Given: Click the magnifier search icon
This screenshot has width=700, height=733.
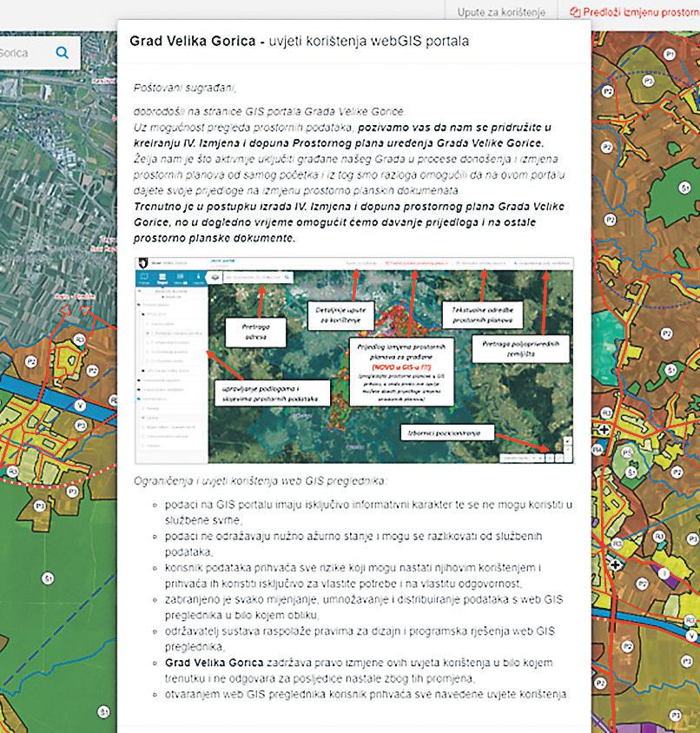Looking at the screenshot, I should [62, 52].
